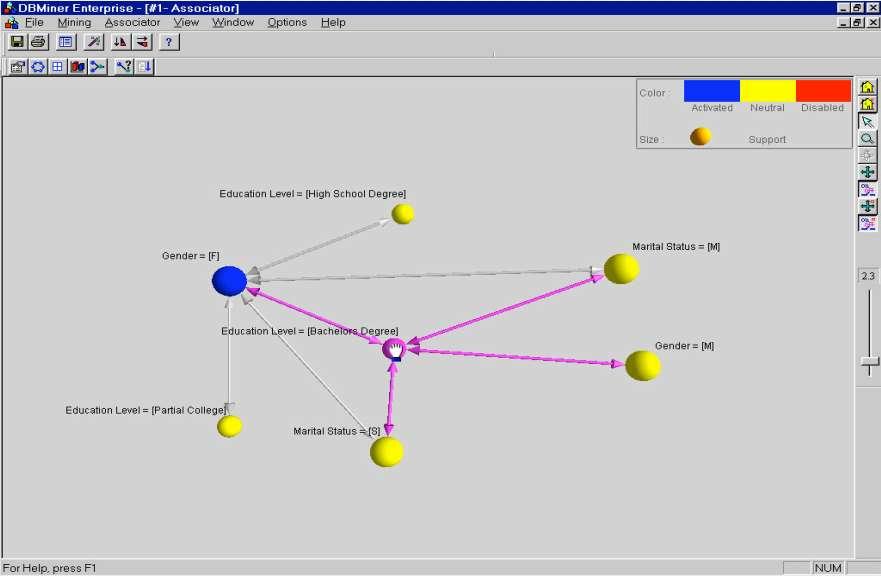Restore the inner Associator document window
This screenshot has width=881, height=576.
click(x=857, y=22)
